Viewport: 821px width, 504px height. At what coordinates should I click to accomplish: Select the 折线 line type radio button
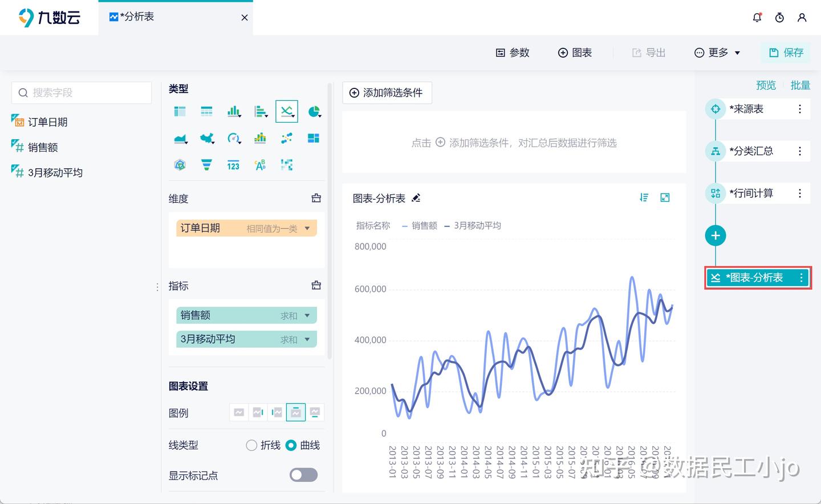pos(251,445)
